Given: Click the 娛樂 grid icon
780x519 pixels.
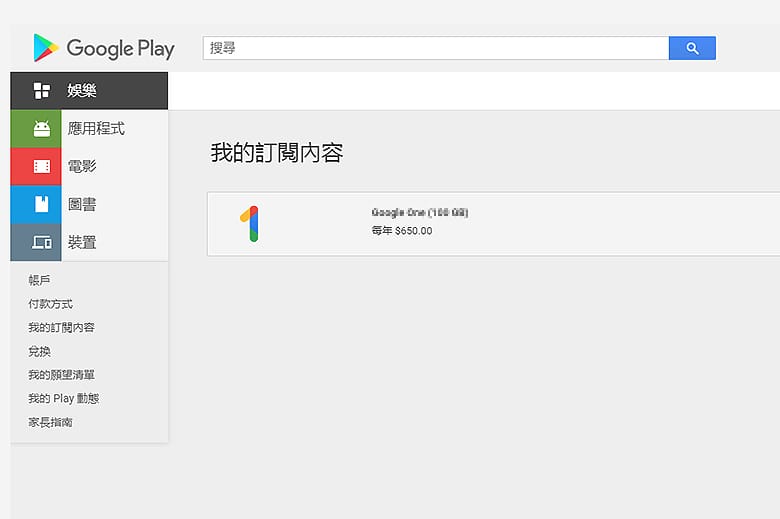Looking at the screenshot, I should (42, 91).
